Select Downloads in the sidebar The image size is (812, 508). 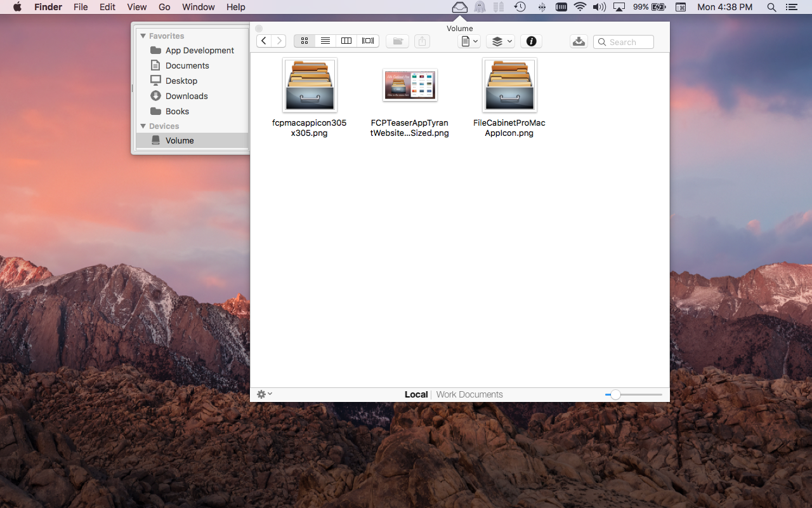click(185, 96)
